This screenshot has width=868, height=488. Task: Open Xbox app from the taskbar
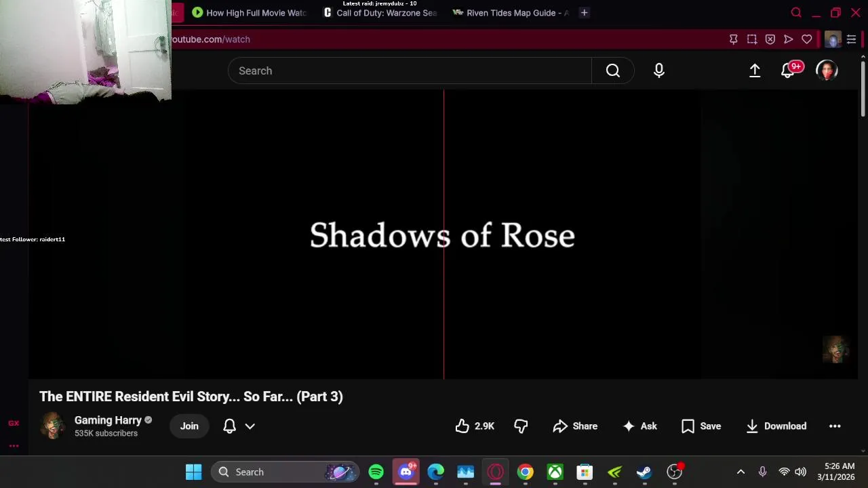point(555,472)
